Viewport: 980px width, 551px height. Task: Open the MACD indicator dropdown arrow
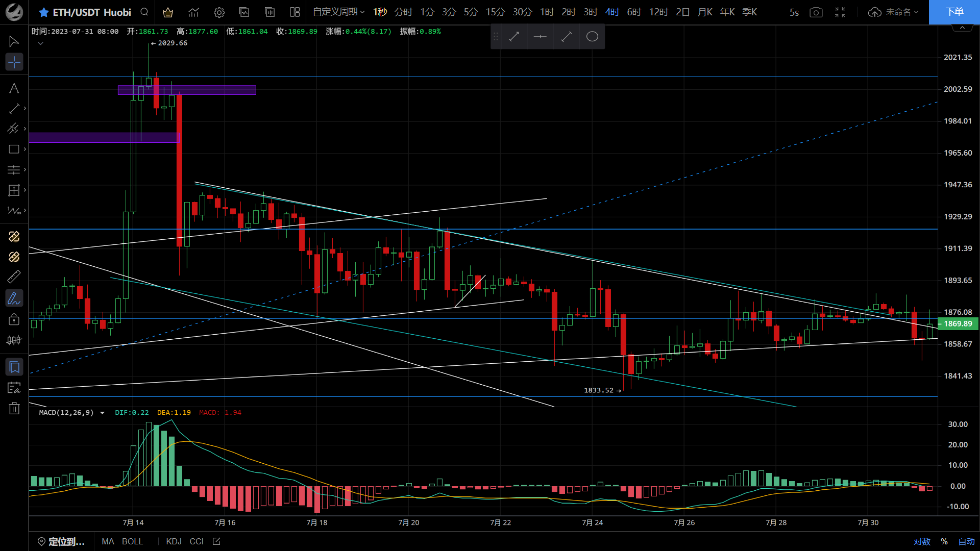tap(102, 413)
